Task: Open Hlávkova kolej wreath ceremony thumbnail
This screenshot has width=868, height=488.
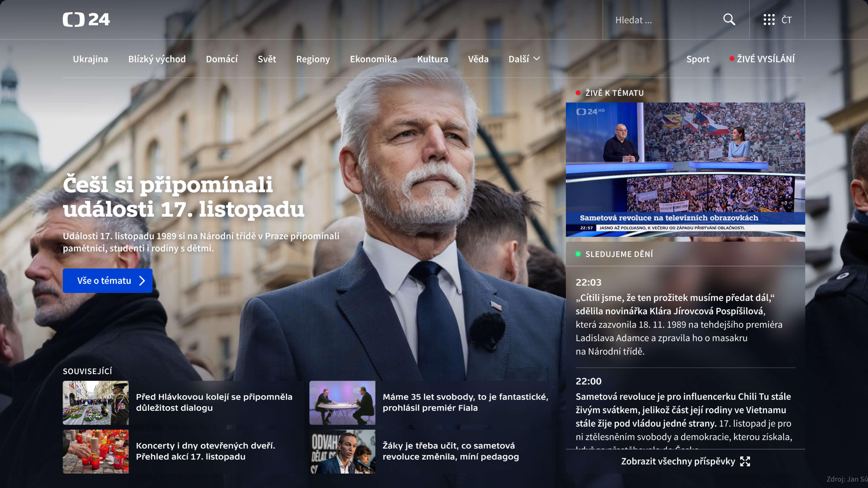Action: pos(96,402)
